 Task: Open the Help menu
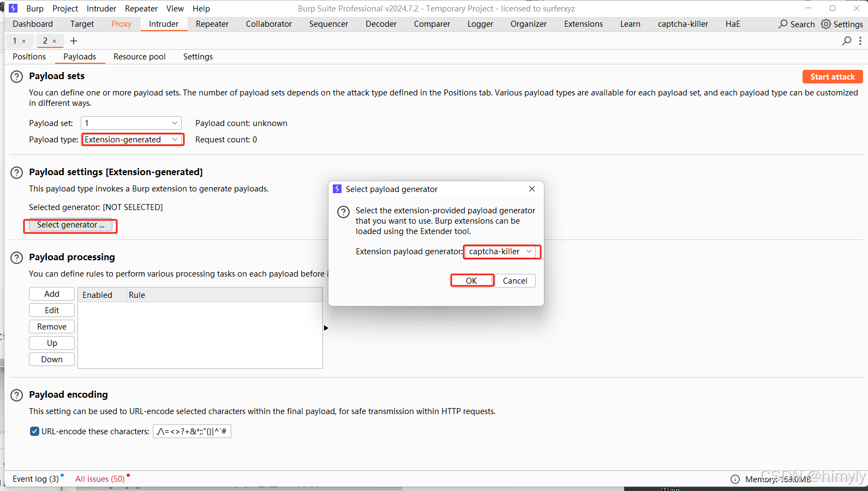pos(201,9)
